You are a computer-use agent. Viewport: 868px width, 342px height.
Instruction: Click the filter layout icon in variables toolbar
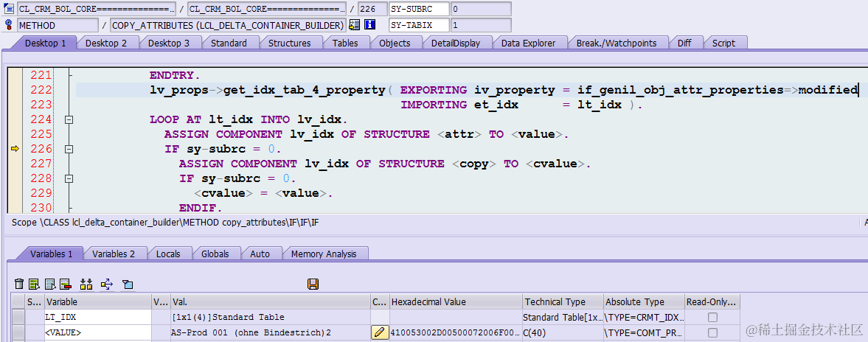tap(128, 285)
